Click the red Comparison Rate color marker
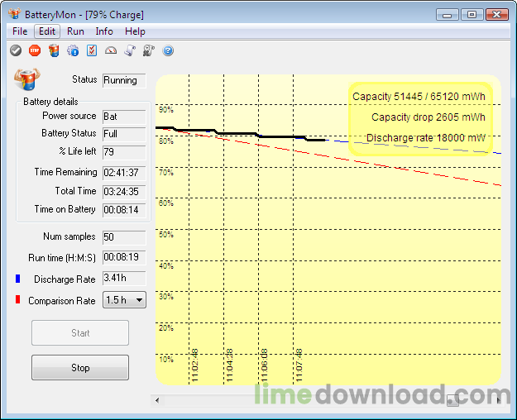Screen dimensions: 517x420 pos(18,299)
